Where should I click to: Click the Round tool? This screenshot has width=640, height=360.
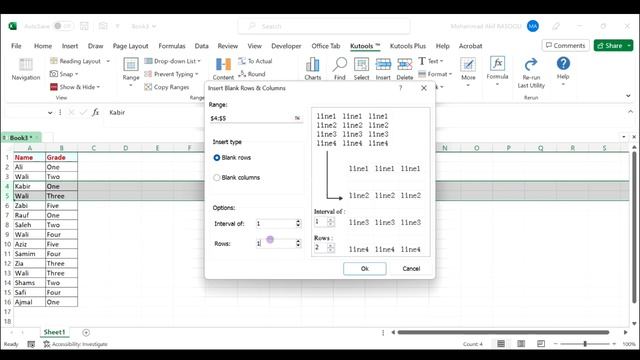coord(252,74)
